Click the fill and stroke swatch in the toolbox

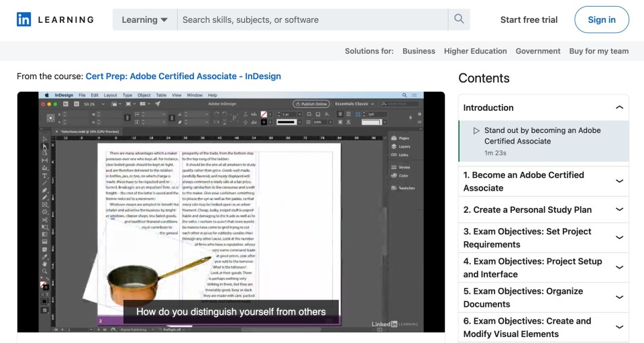[x=44, y=285]
